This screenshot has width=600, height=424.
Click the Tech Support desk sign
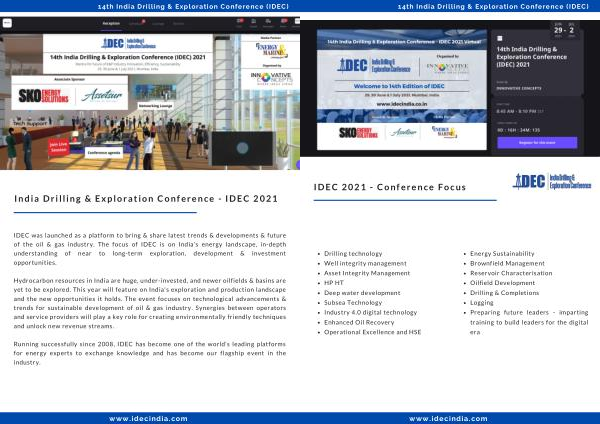point(30,123)
